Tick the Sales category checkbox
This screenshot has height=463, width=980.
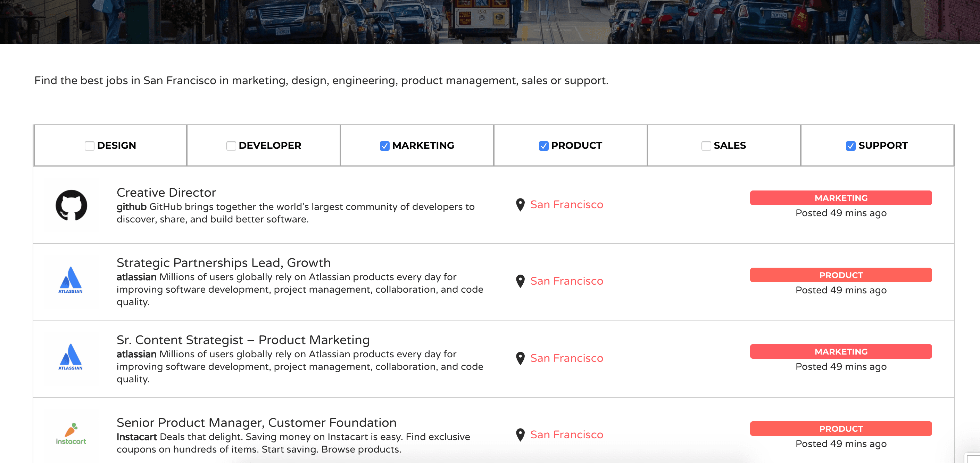706,146
